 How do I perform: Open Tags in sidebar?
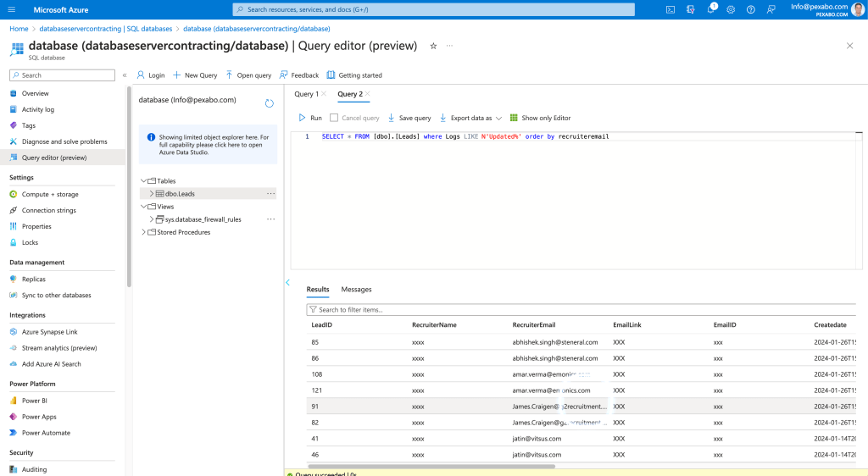28,125
